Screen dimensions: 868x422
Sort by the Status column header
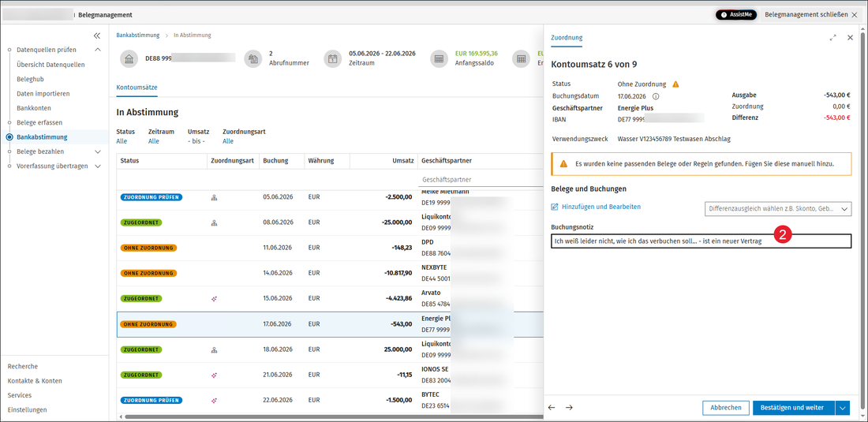click(x=129, y=161)
